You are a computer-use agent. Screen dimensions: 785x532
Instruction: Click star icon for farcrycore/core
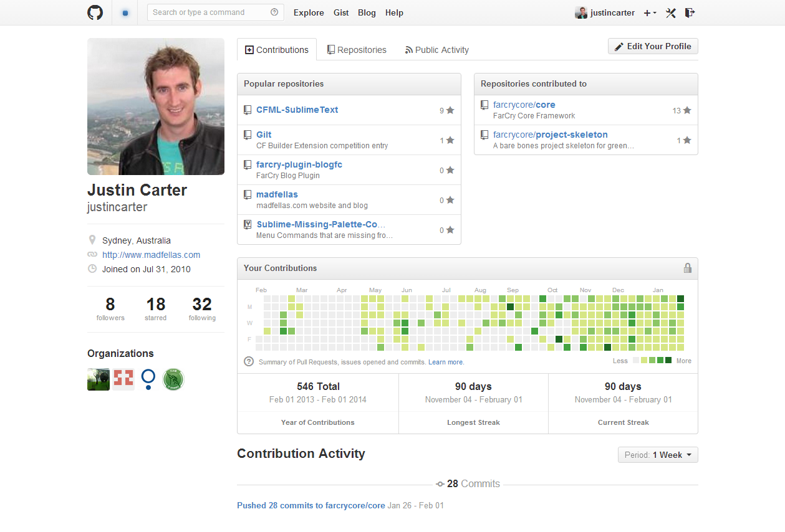coord(687,110)
